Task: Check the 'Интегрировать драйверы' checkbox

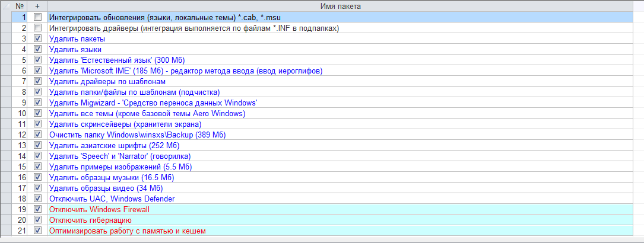Action: (38, 28)
